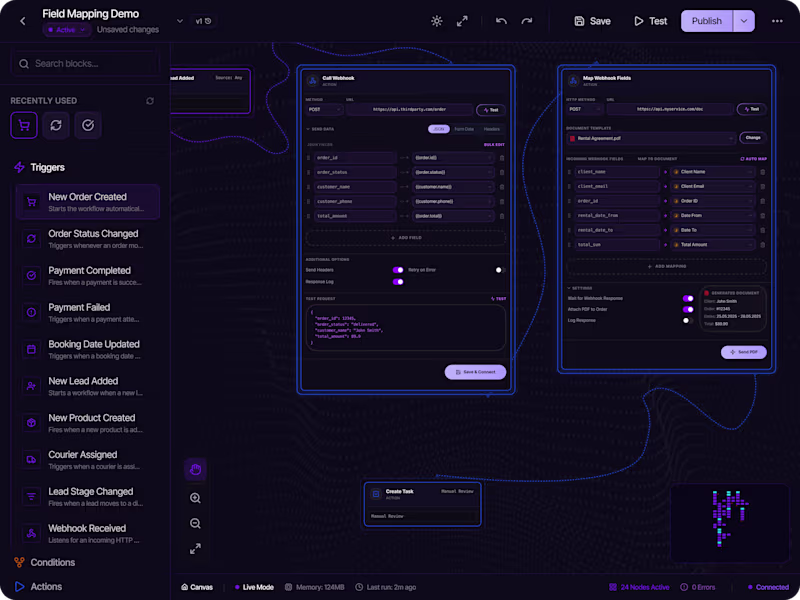The width and height of the screenshot is (800, 600).
Task: Click the Create Task node icon
Action: coord(376,494)
